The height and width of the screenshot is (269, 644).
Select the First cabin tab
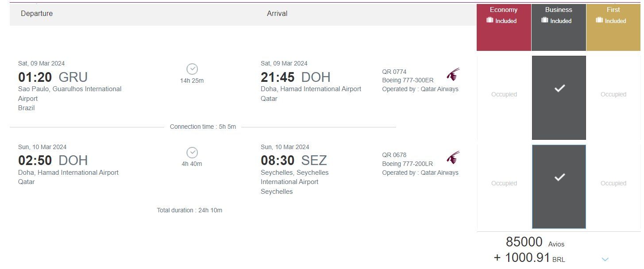(613, 27)
